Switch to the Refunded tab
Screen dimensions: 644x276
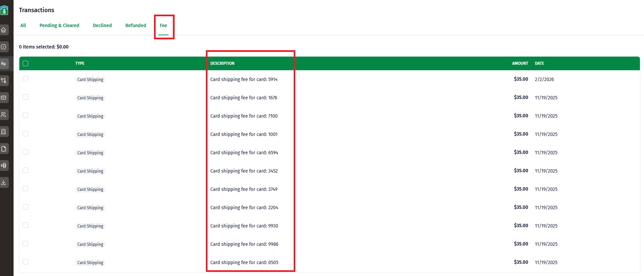click(136, 25)
